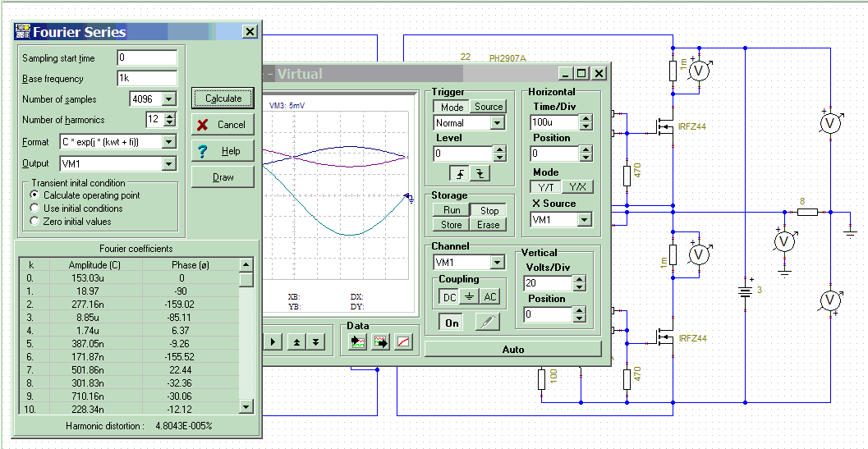
Task: Decrease Number of harmonics with down arrow
Action: tap(171, 122)
